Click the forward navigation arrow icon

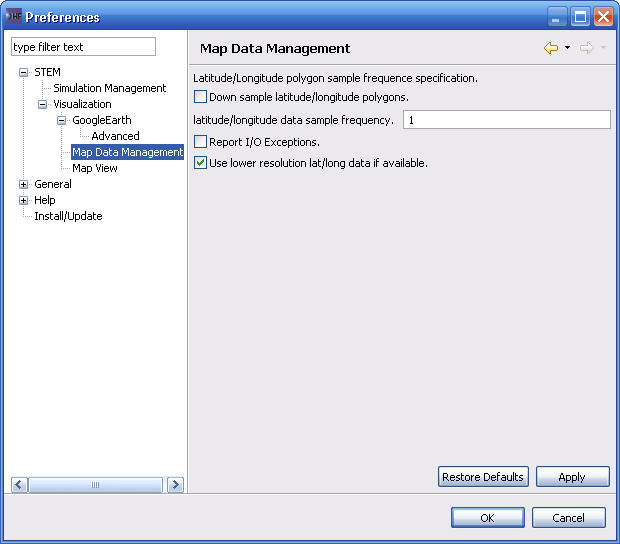click(x=586, y=48)
